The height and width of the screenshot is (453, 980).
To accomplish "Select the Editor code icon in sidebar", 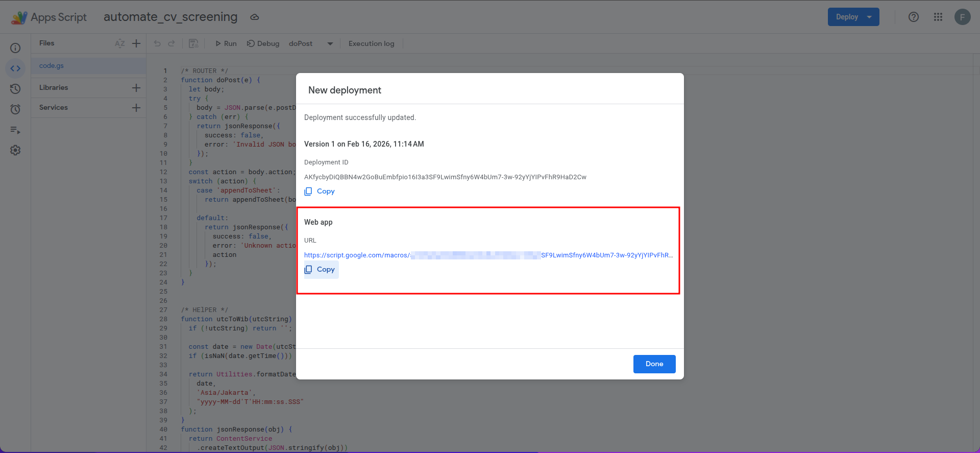I will click(15, 68).
